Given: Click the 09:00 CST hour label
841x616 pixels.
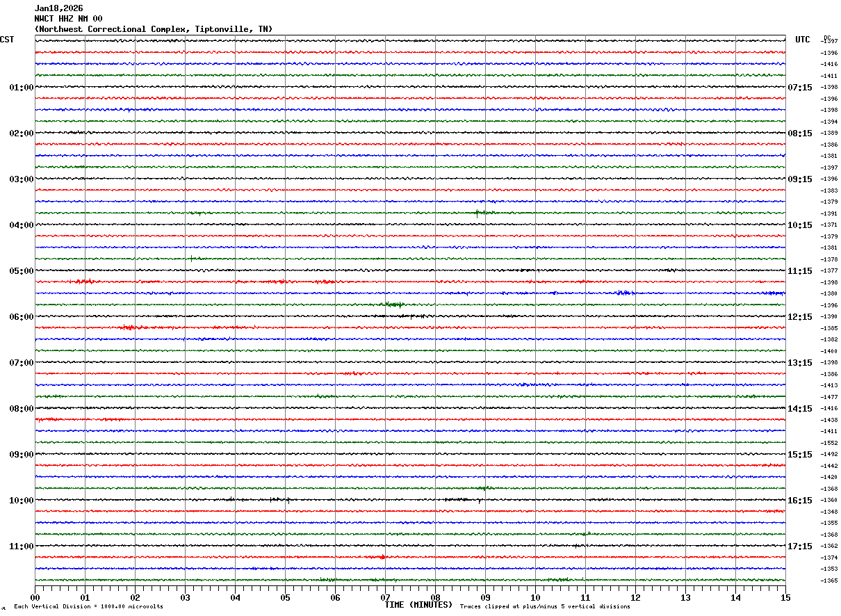Looking at the screenshot, I should [x=21, y=455].
